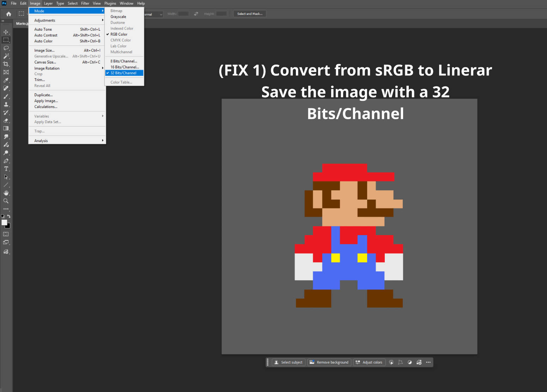Change the screen mode
Screen dimensions: 547x392
click(x=6, y=243)
